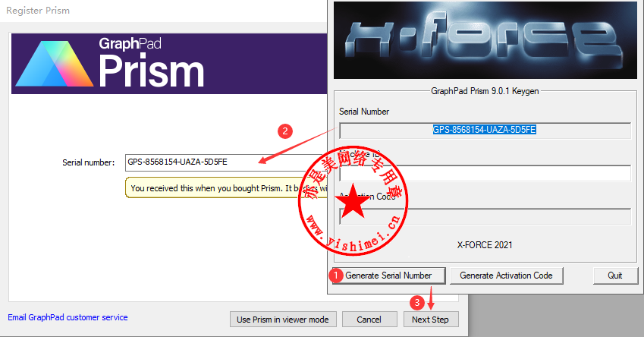This screenshot has width=644, height=337.
Task: Click the Machine ID field in the keygen window
Action: tap(485, 173)
